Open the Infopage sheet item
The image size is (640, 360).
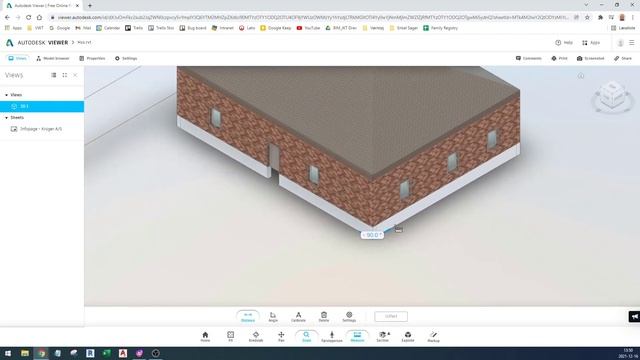coord(42,129)
